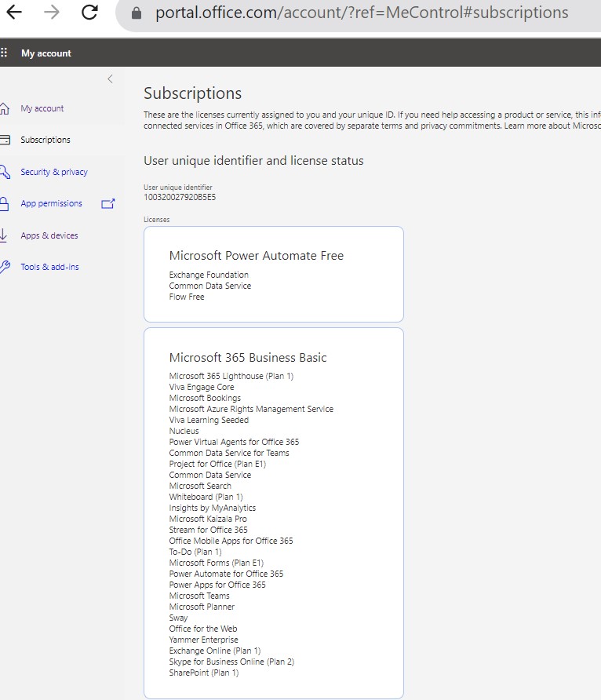Click Microsoft Teams entry

pos(199,596)
